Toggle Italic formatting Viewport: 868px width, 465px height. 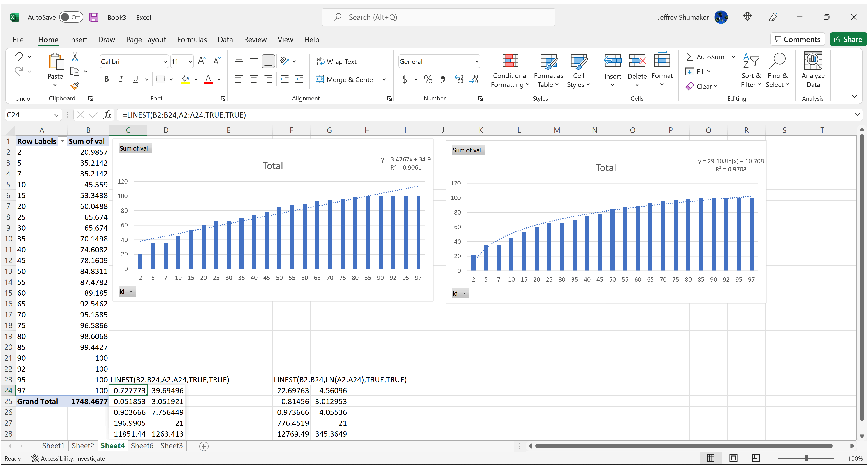pyautogui.click(x=121, y=79)
